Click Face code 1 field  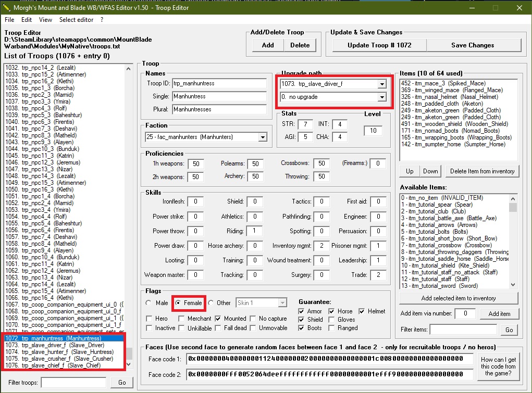coord(330,359)
